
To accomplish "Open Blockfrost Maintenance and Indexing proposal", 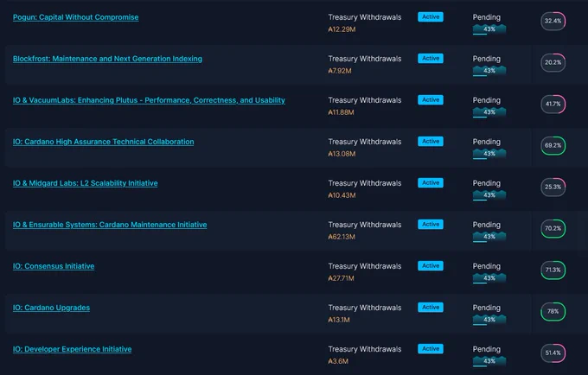I will [107, 59].
